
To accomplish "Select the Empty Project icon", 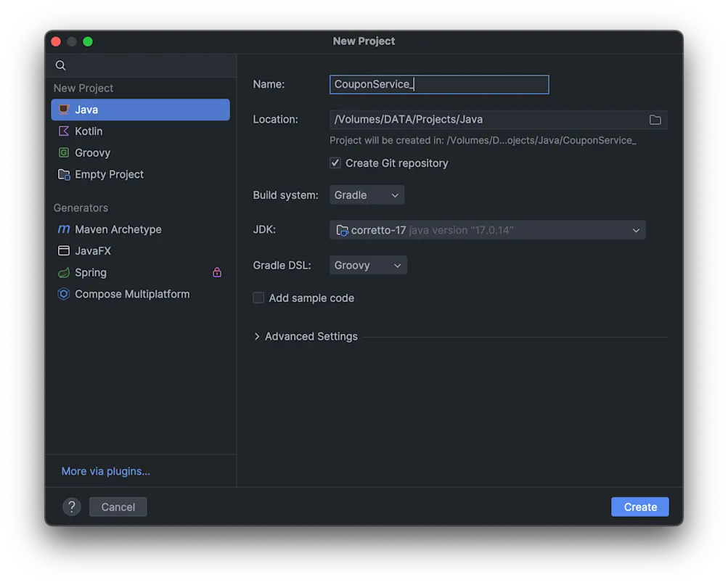I will [64, 175].
